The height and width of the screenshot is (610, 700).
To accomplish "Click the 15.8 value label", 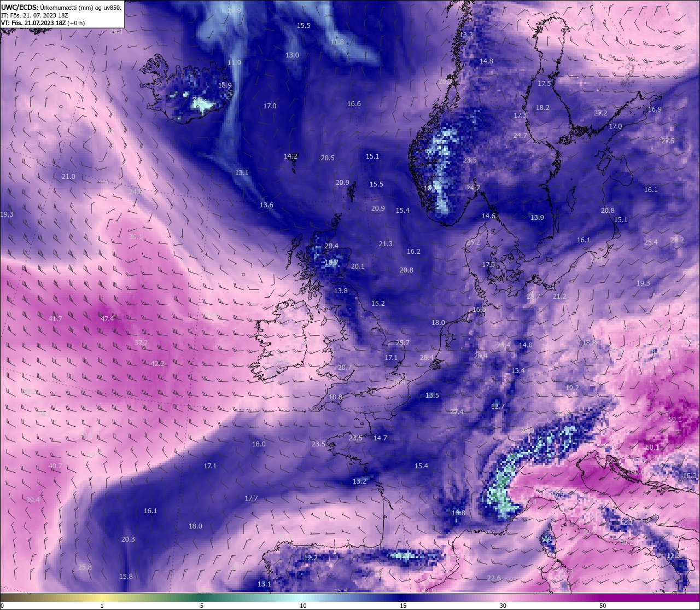I will (126, 577).
